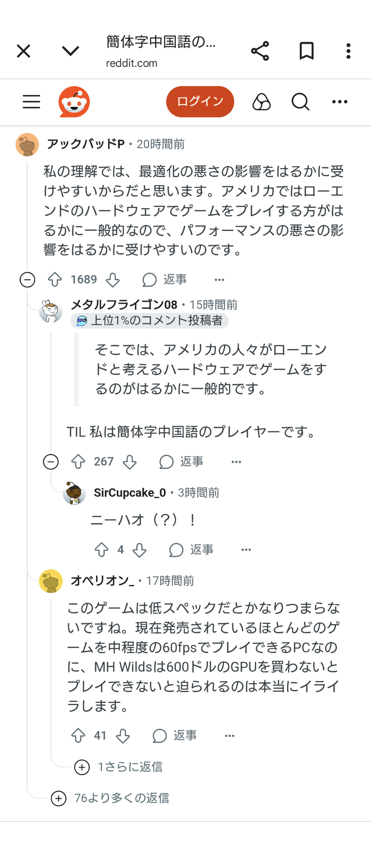Bookmark this page with the bookmark icon
Viewport: 371px width, 868px height.
(x=307, y=51)
